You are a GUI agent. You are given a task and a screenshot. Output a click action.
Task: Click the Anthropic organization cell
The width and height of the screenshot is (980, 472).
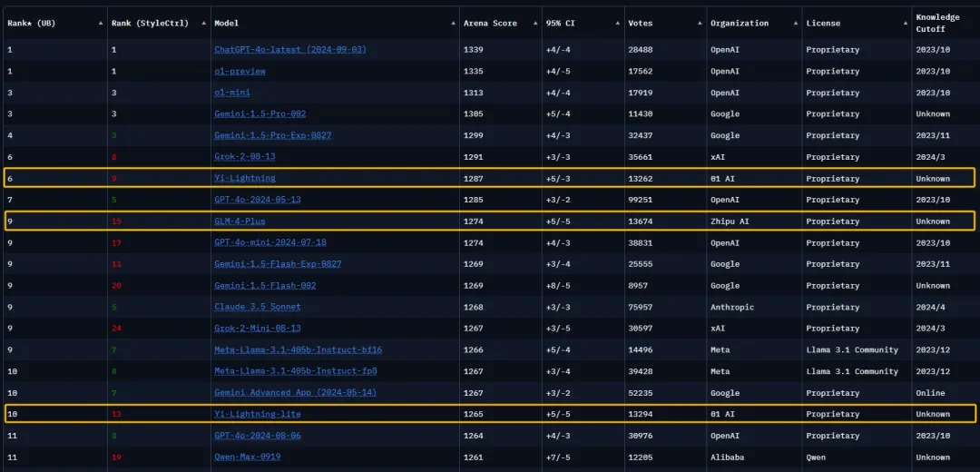pos(732,307)
